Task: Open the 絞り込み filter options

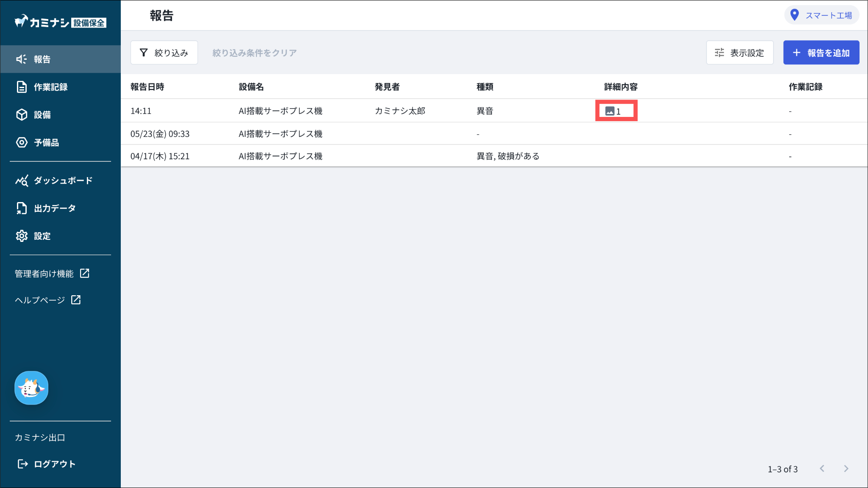Action: [x=164, y=53]
